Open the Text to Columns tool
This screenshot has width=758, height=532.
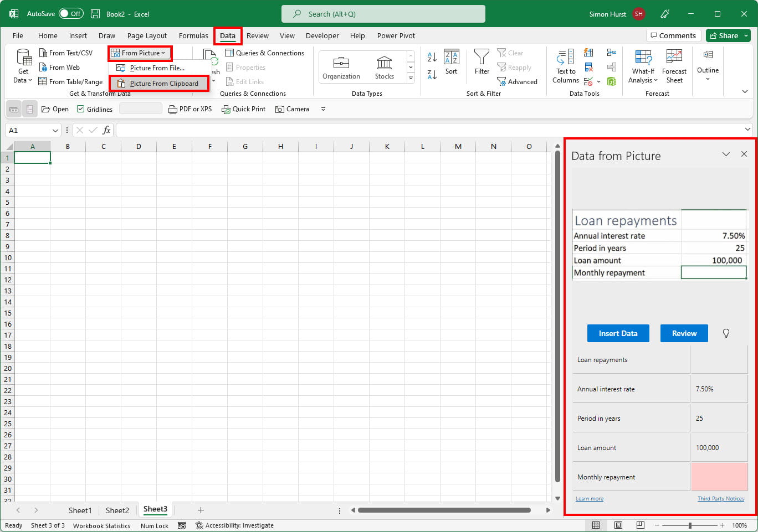[x=565, y=66]
